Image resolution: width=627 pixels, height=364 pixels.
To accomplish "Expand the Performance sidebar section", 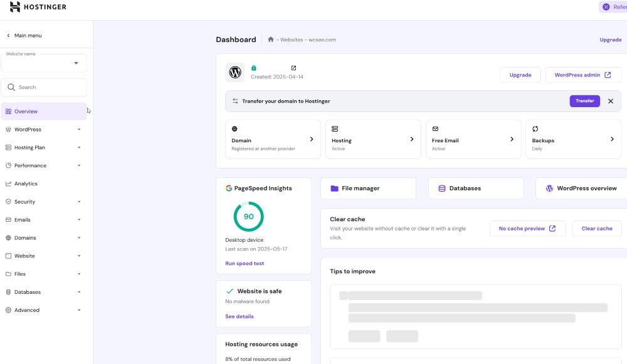I will pyautogui.click(x=79, y=165).
